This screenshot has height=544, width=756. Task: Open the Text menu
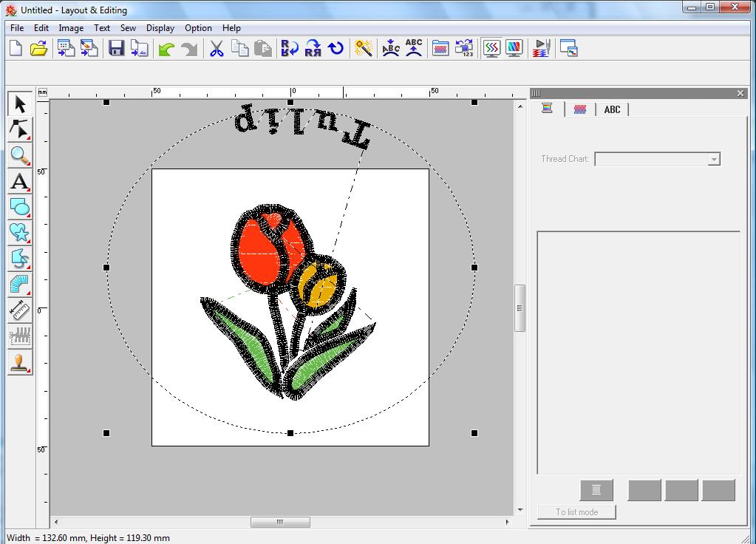coord(102,28)
